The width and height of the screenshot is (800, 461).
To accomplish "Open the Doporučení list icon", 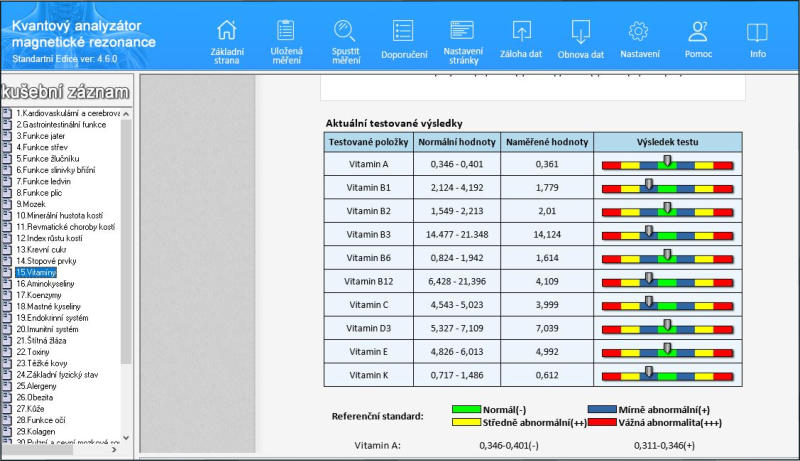I will 403,31.
